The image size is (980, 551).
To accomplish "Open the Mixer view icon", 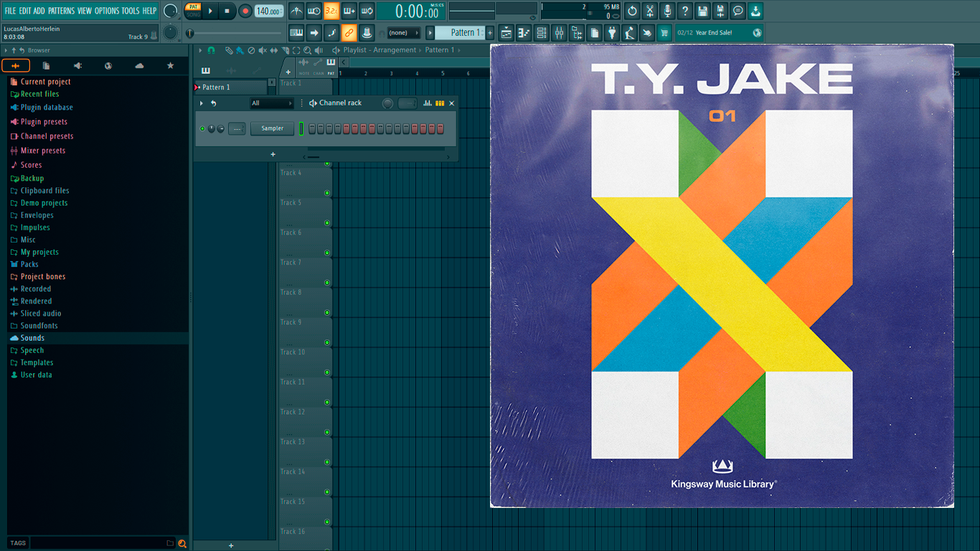I will (559, 33).
